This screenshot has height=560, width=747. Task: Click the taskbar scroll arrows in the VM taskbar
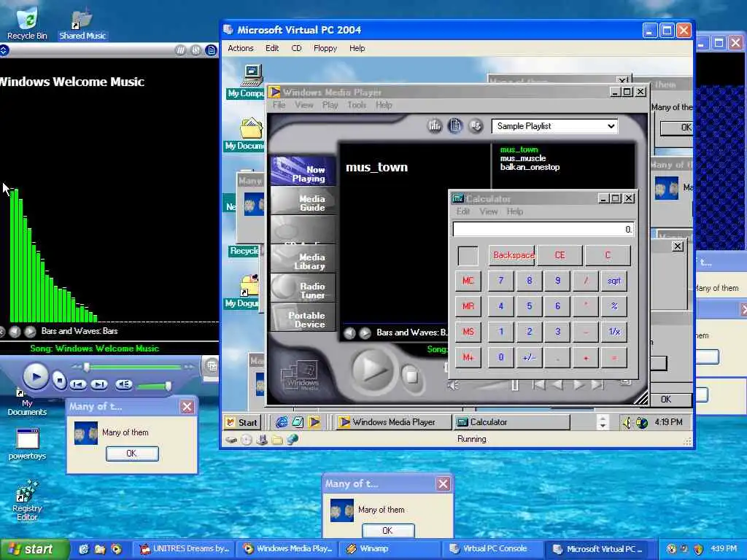pyautogui.click(x=603, y=422)
